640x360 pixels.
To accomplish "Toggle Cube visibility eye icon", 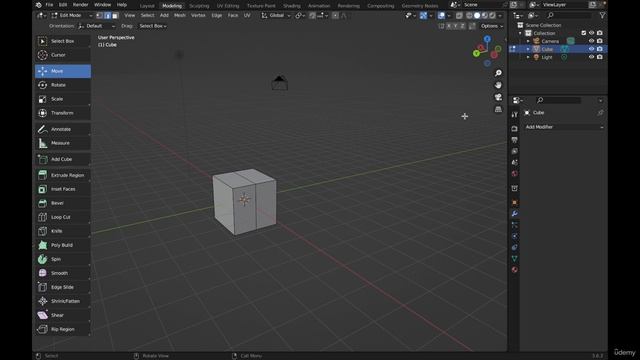I will point(591,49).
